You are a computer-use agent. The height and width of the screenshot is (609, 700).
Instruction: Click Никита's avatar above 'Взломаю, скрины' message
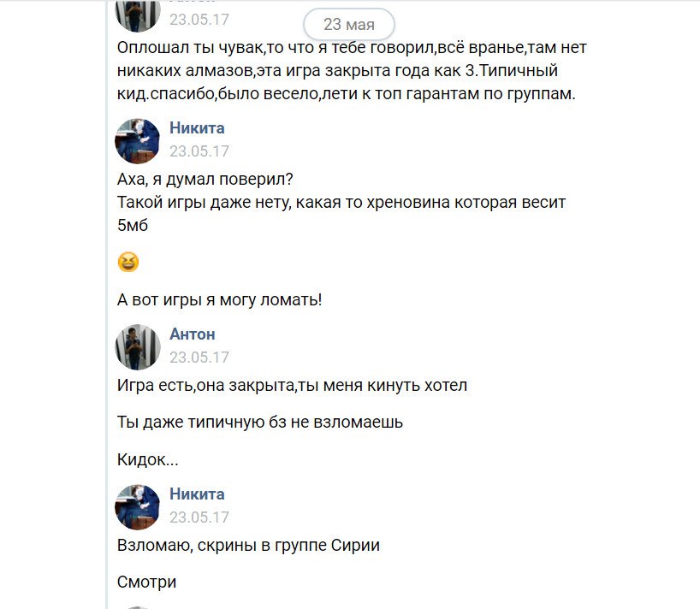coord(138,506)
